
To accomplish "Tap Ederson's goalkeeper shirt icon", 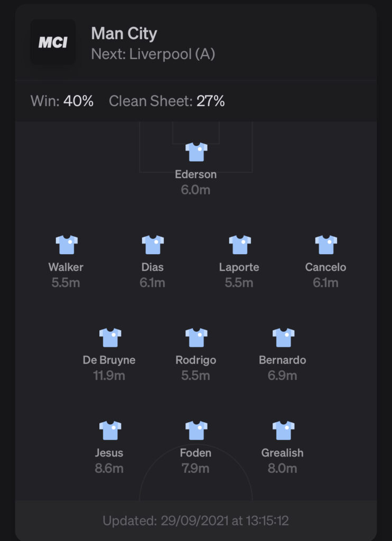I will (x=197, y=152).
